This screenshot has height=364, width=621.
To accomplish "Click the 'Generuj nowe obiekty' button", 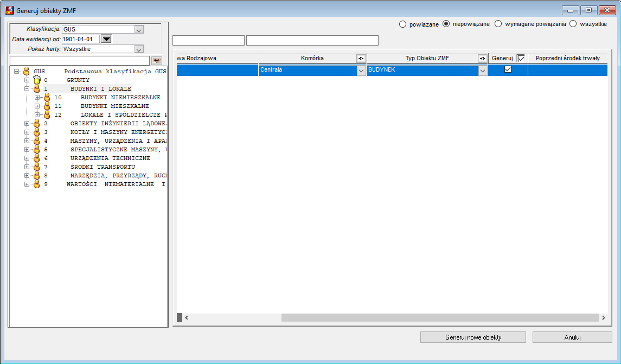I will click(x=473, y=337).
